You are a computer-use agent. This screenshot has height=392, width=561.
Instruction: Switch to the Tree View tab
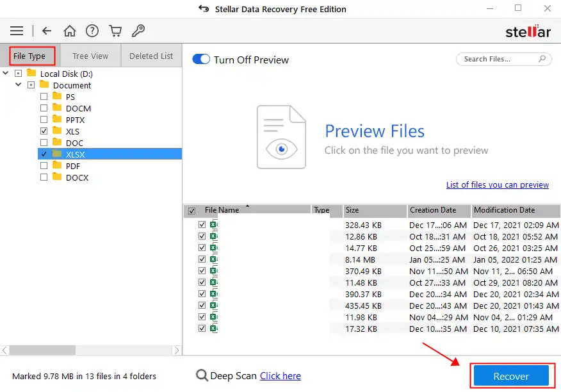click(90, 56)
